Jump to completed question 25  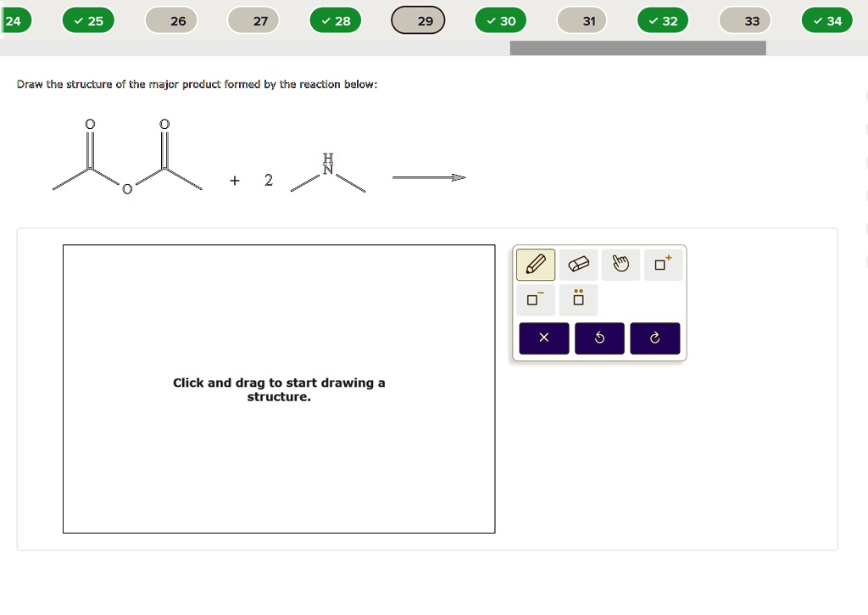[88, 20]
